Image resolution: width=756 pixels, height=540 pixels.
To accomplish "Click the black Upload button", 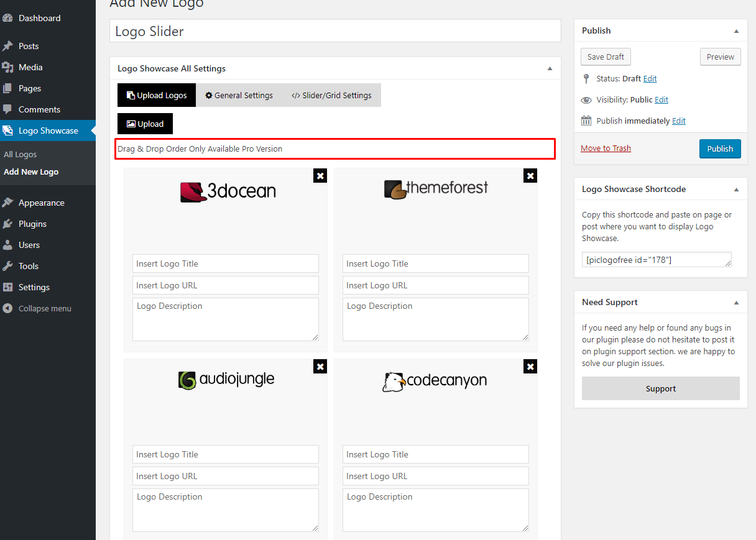I will 145,124.
